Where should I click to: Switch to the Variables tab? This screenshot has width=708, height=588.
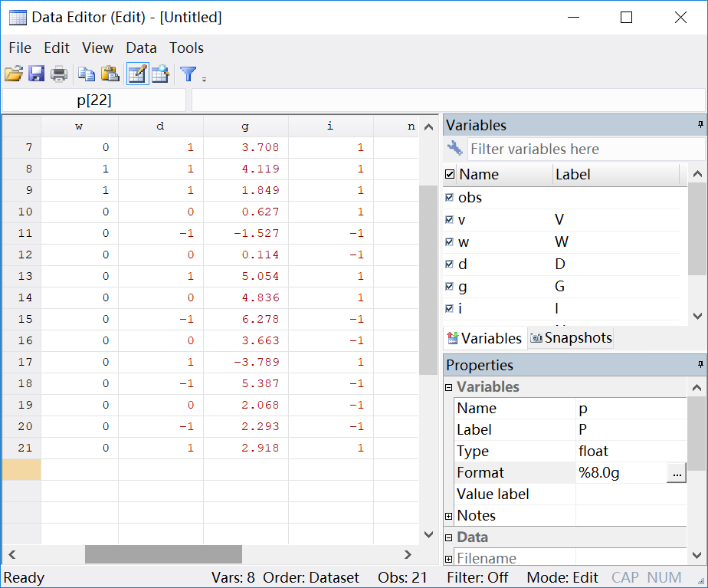pyautogui.click(x=485, y=338)
